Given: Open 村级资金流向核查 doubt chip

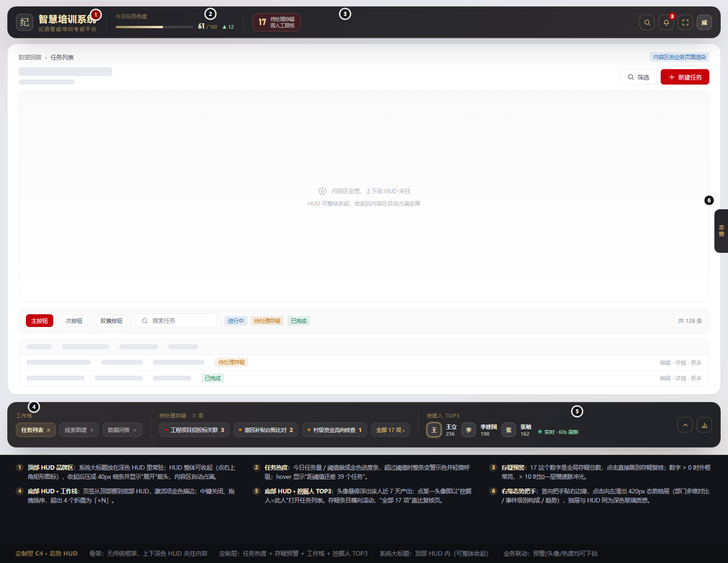Looking at the screenshot, I should (x=335, y=430).
